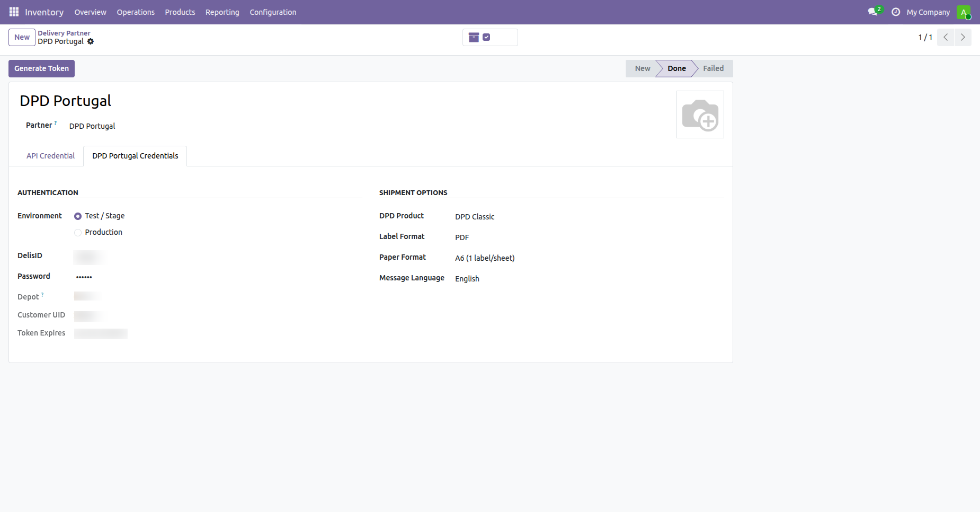Set status to New in the statusbar
Image resolution: width=980 pixels, height=512 pixels.
pyautogui.click(x=642, y=68)
